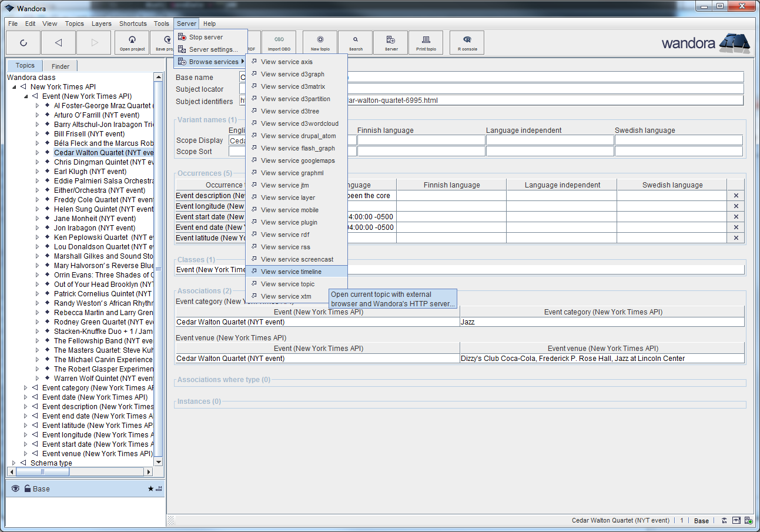
Task: Click the Server toolbar icon
Action: tap(391, 42)
